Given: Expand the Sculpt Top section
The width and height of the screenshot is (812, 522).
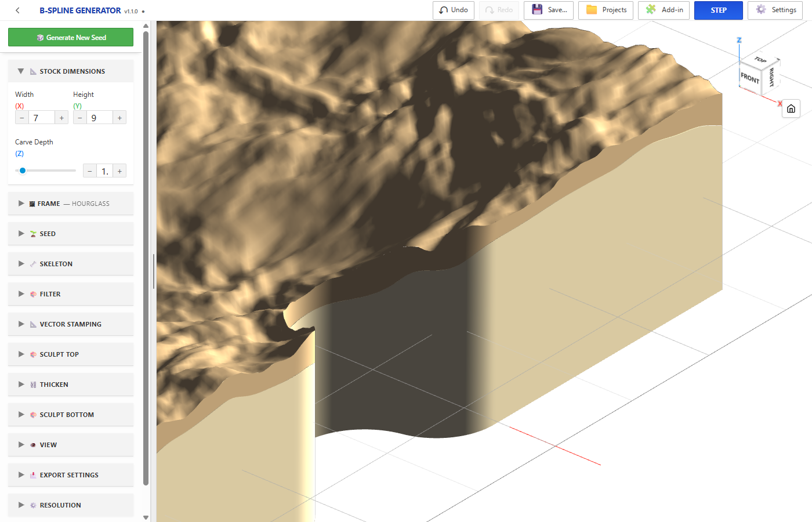Looking at the screenshot, I should click(71, 354).
